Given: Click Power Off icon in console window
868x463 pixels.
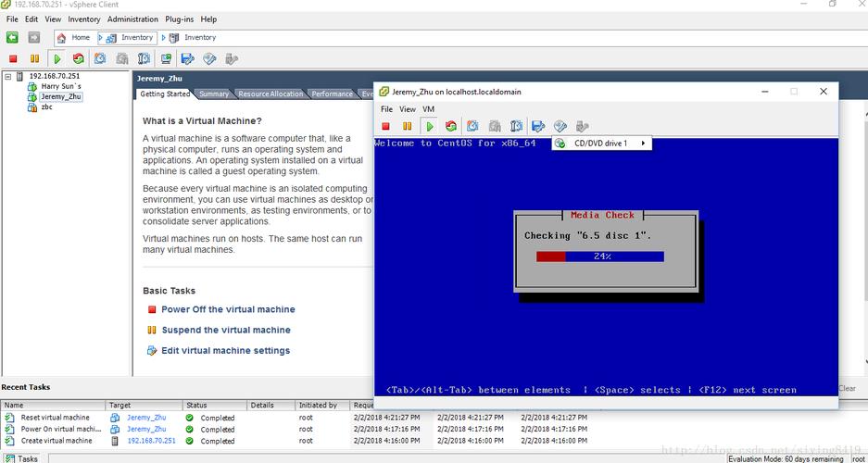Looking at the screenshot, I should pos(386,126).
